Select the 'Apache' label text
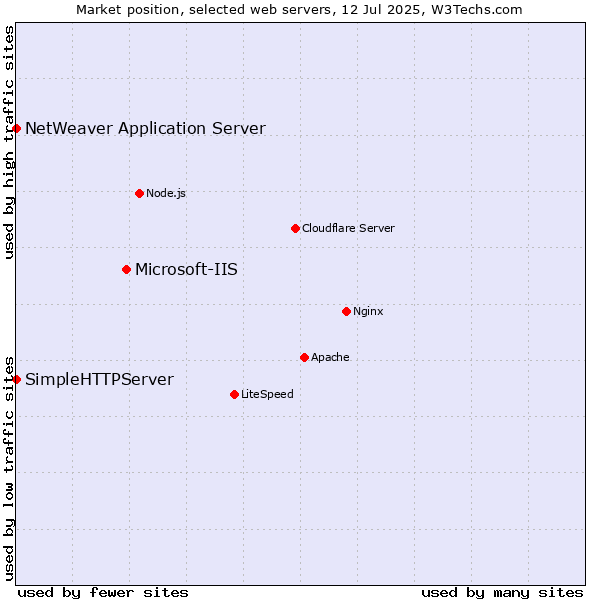The image size is (600, 600). (x=330, y=357)
